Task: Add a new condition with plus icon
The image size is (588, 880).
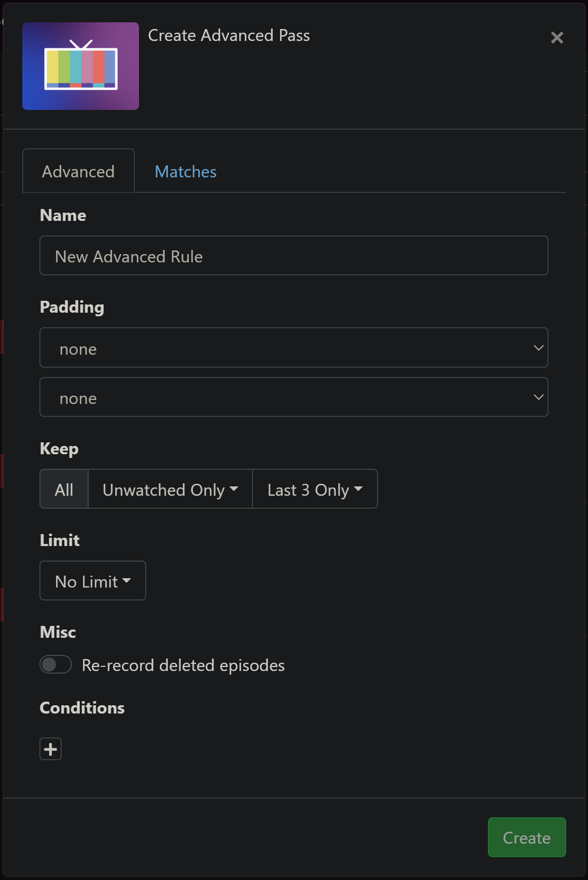Action: 51,749
